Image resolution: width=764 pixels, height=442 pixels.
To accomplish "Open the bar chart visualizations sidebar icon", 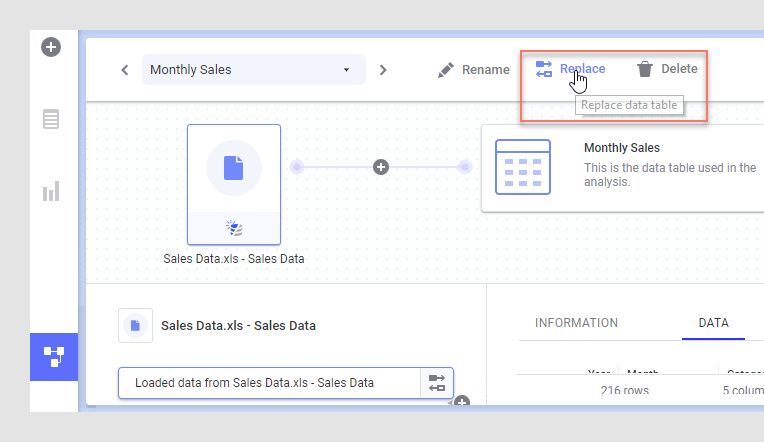I will click(51, 191).
